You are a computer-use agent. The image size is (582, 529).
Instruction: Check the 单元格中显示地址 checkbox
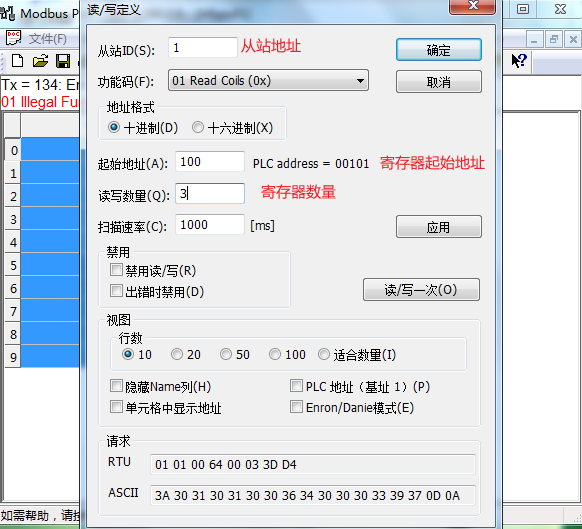tap(116, 406)
